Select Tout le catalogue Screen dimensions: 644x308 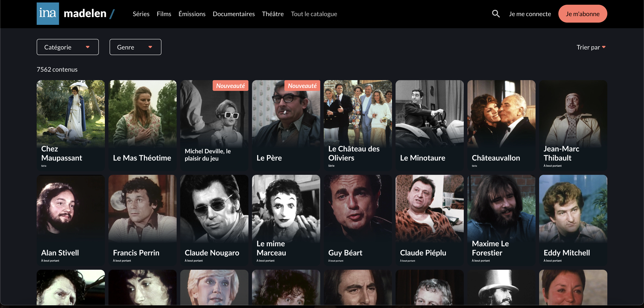[x=314, y=14]
